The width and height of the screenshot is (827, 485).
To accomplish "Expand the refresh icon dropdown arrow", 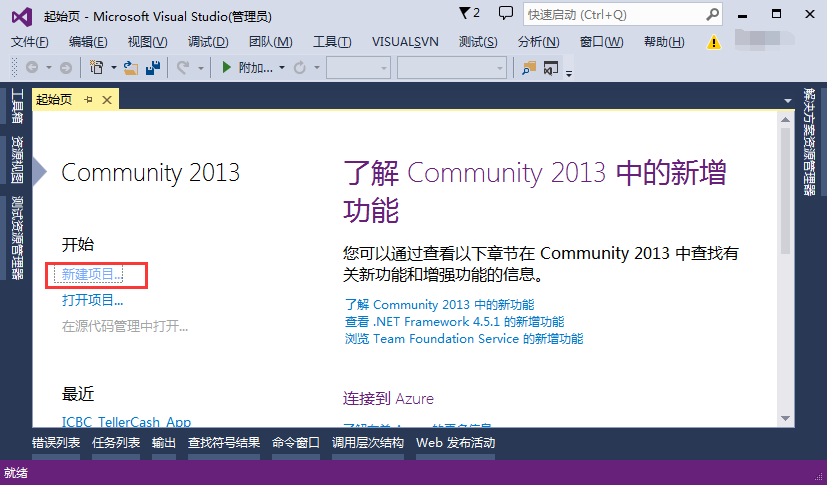I will pos(316,68).
